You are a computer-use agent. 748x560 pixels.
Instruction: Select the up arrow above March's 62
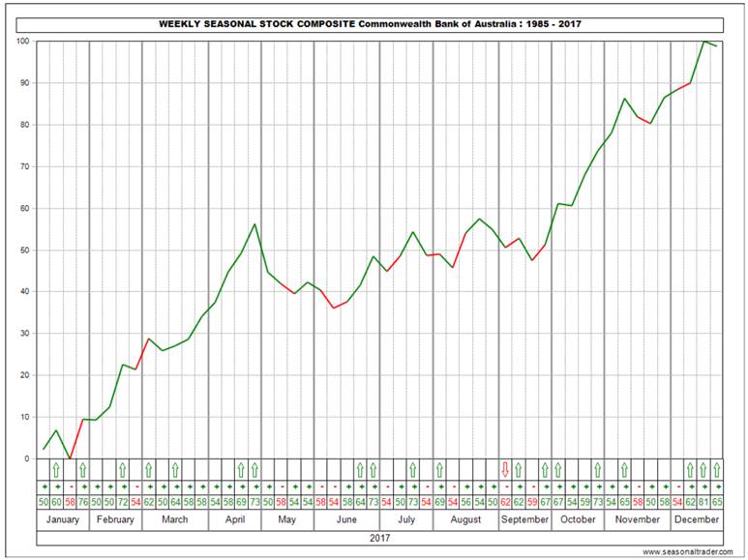click(x=149, y=470)
